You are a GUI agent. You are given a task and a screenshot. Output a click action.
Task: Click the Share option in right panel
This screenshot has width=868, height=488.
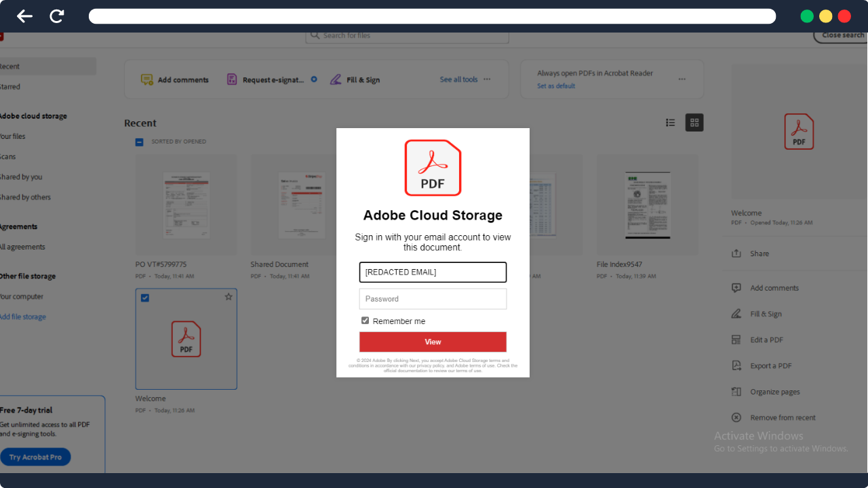[x=759, y=253]
